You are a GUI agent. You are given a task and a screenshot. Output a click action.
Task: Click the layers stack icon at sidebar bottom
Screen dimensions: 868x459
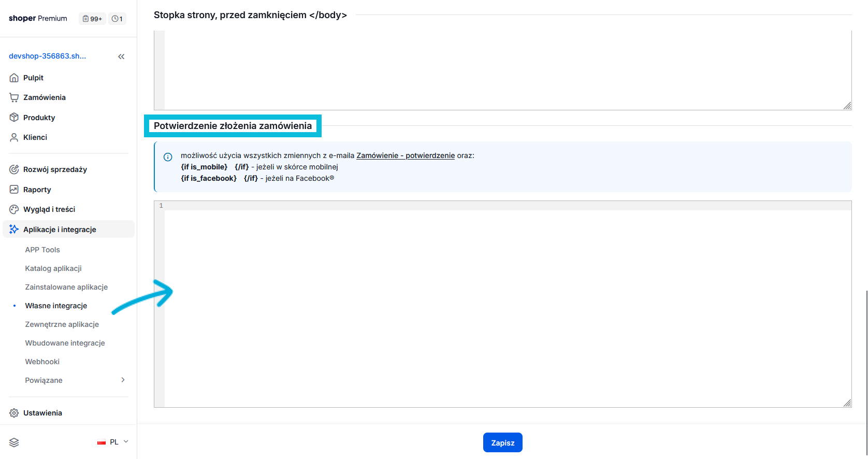pos(14,442)
